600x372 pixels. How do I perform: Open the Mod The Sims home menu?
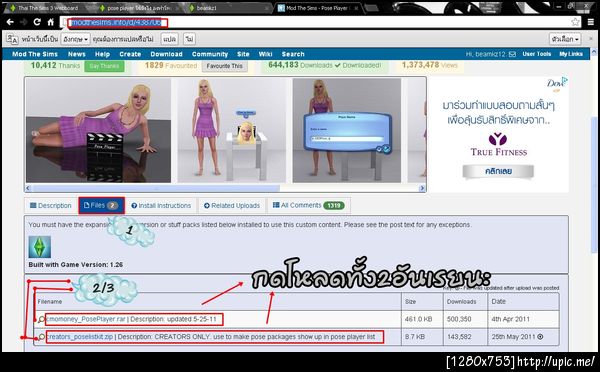(35, 54)
